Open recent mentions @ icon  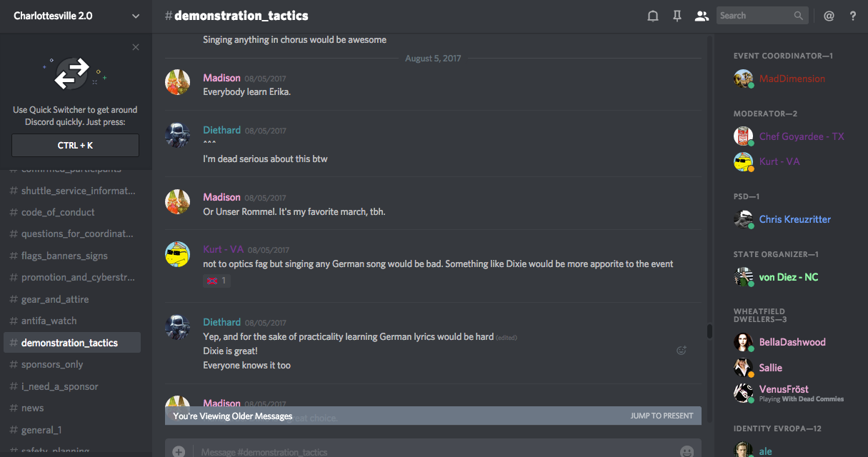(x=829, y=16)
